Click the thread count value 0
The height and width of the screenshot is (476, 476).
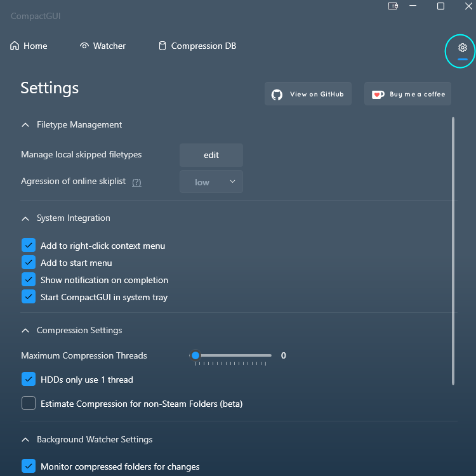[x=283, y=355]
